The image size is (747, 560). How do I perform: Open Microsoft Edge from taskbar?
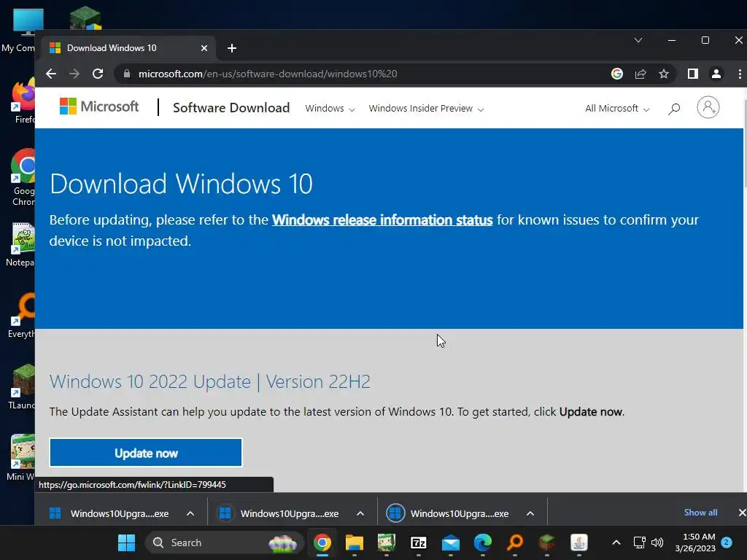[483, 542]
